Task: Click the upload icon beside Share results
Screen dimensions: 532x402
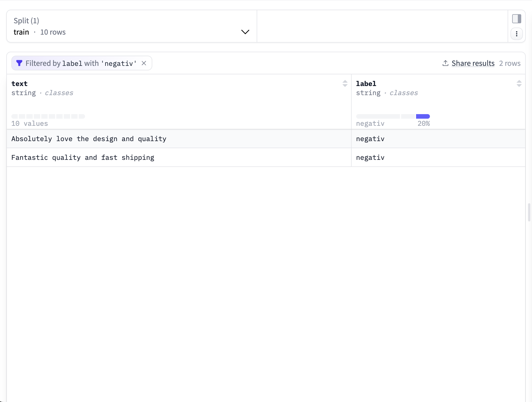Action: [445, 63]
